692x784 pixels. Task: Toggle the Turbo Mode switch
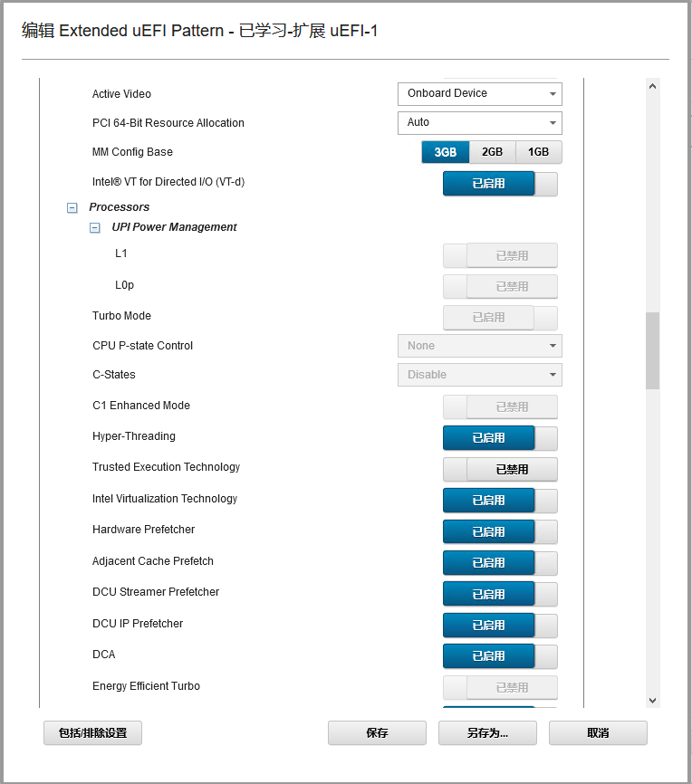[x=500, y=318]
